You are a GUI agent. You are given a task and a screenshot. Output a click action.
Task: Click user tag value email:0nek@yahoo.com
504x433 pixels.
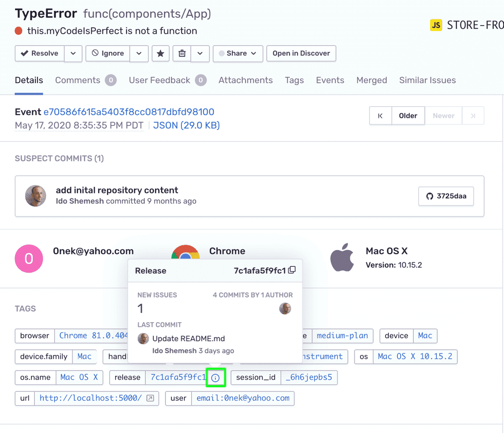(243, 398)
